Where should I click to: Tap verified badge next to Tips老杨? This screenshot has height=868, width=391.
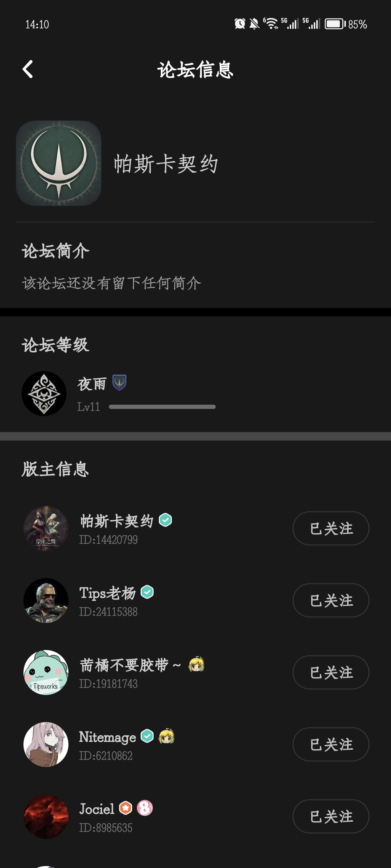click(147, 592)
